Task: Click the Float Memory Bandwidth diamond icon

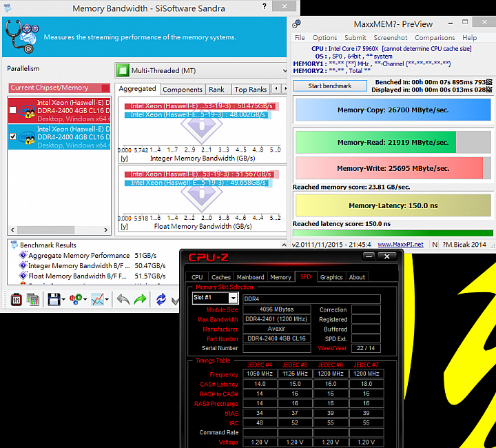Action: pyautogui.click(x=23, y=275)
